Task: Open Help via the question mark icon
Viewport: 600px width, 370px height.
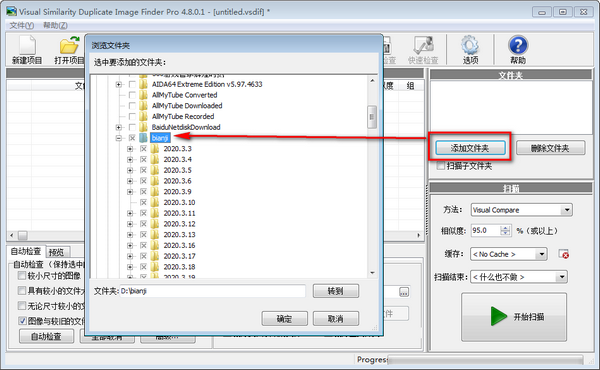Action: point(518,45)
